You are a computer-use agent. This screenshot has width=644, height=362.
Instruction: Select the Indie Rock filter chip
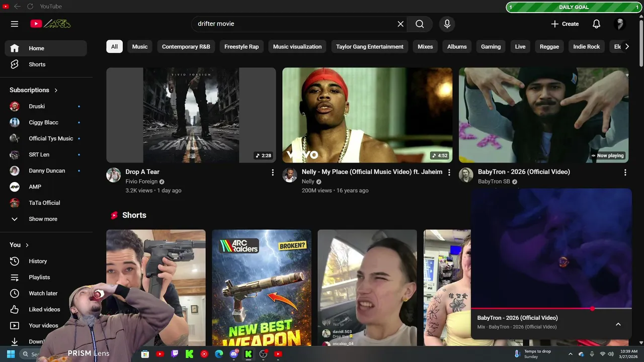[x=587, y=46]
